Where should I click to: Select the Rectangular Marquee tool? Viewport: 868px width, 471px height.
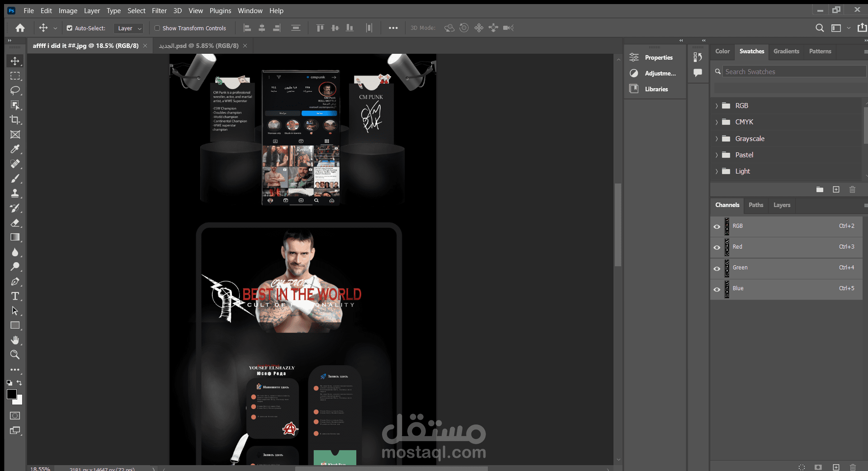(x=15, y=76)
